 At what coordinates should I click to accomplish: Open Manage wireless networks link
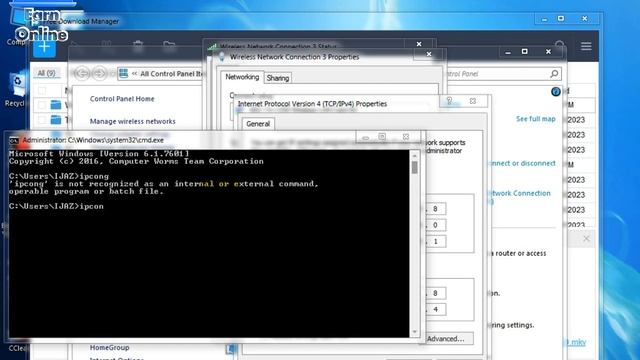coord(133,121)
